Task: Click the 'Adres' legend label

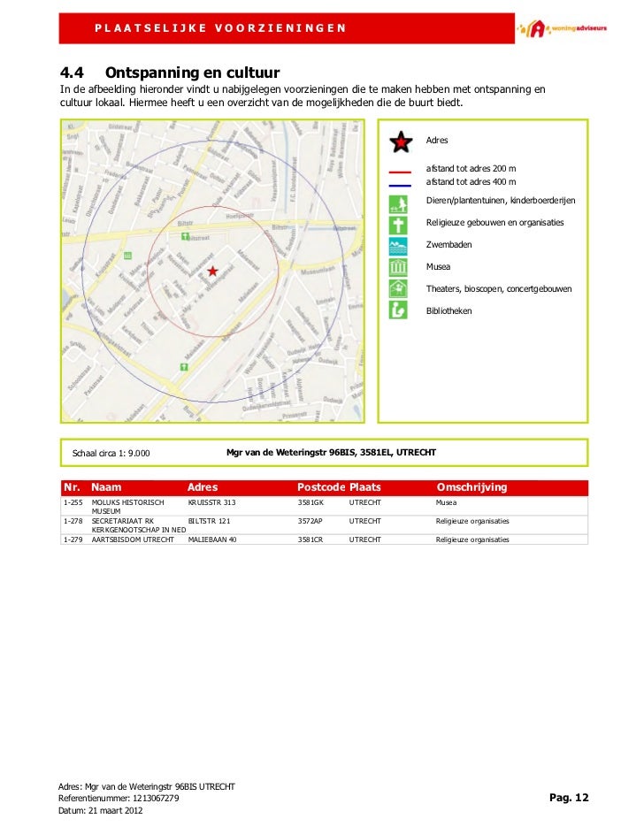Action: [x=437, y=141]
